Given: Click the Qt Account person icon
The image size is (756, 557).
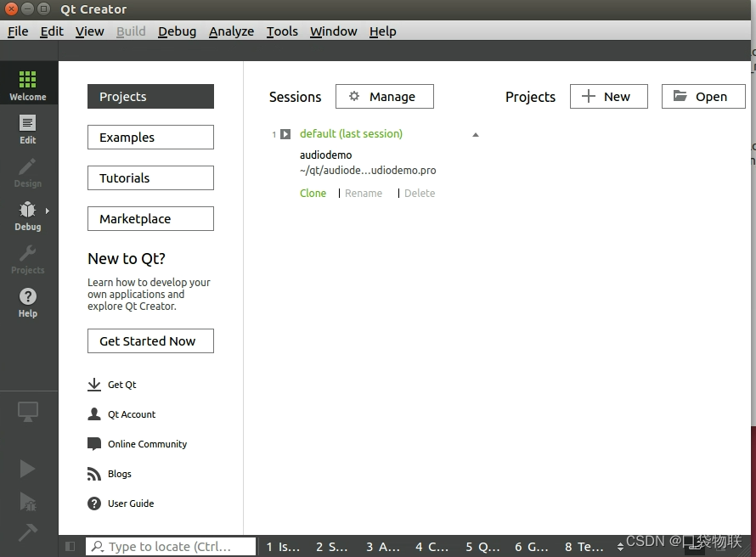Looking at the screenshot, I should [94, 414].
